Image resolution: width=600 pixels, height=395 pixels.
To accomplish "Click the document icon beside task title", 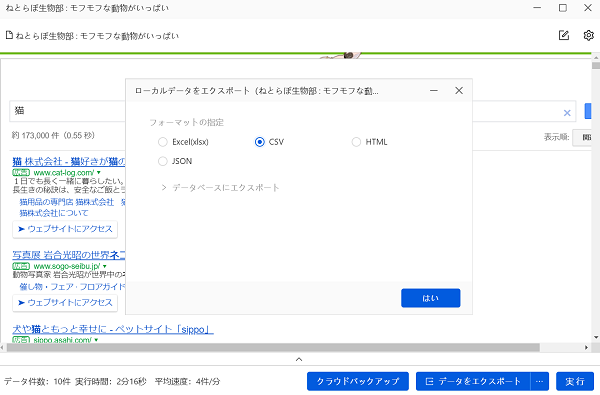I will 9,35.
